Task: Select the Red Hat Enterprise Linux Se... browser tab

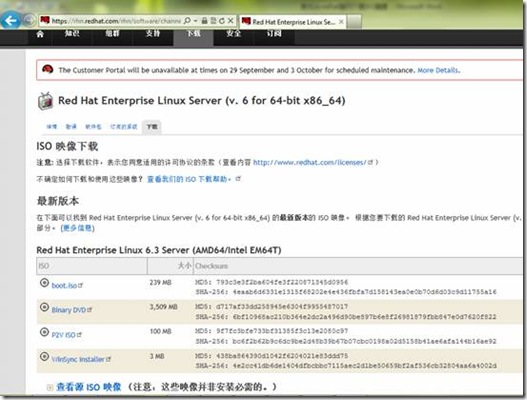Action: coord(293,22)
